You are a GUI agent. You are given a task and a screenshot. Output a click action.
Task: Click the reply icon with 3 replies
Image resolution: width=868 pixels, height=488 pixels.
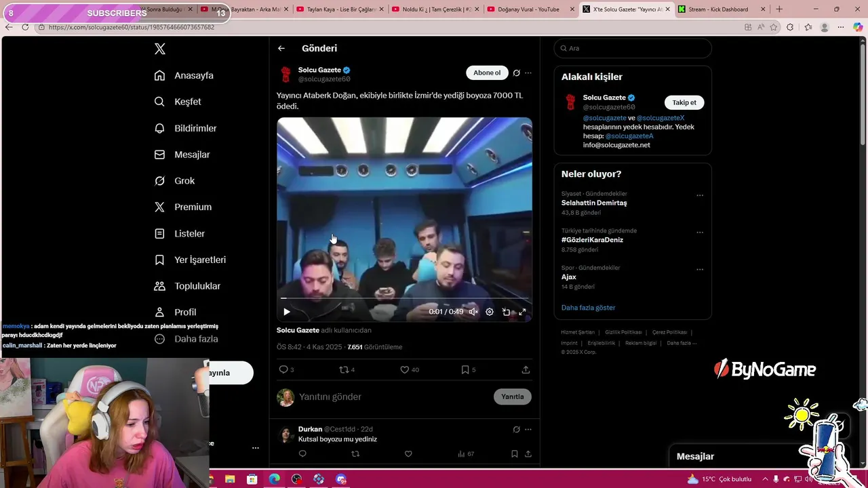[x=286, y=369]
